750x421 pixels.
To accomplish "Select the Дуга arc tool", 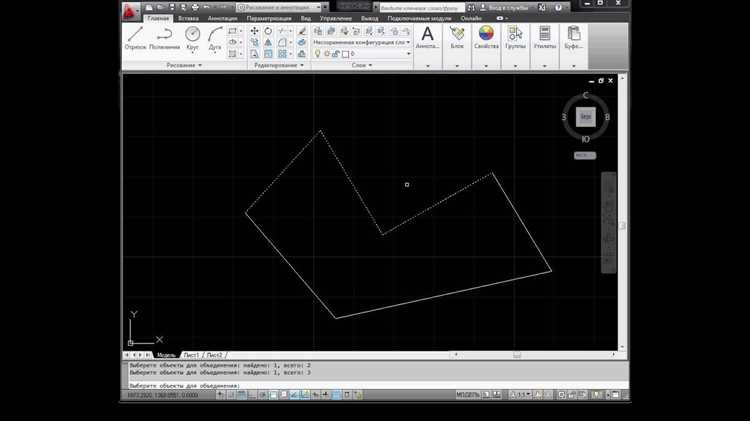I will pos(215,38).
